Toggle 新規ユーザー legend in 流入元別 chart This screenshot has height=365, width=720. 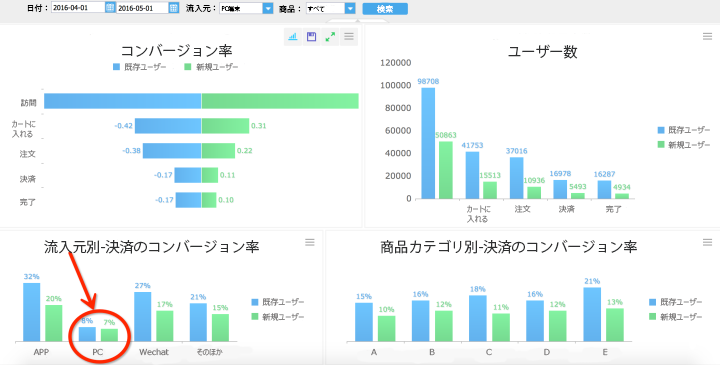click(x=278, y=317)
